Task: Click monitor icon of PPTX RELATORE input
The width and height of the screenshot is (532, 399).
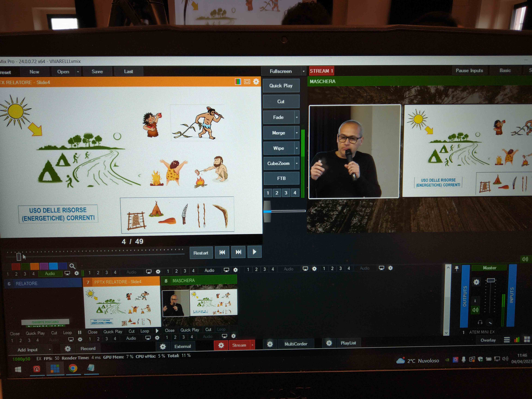Action: [148, 338]
